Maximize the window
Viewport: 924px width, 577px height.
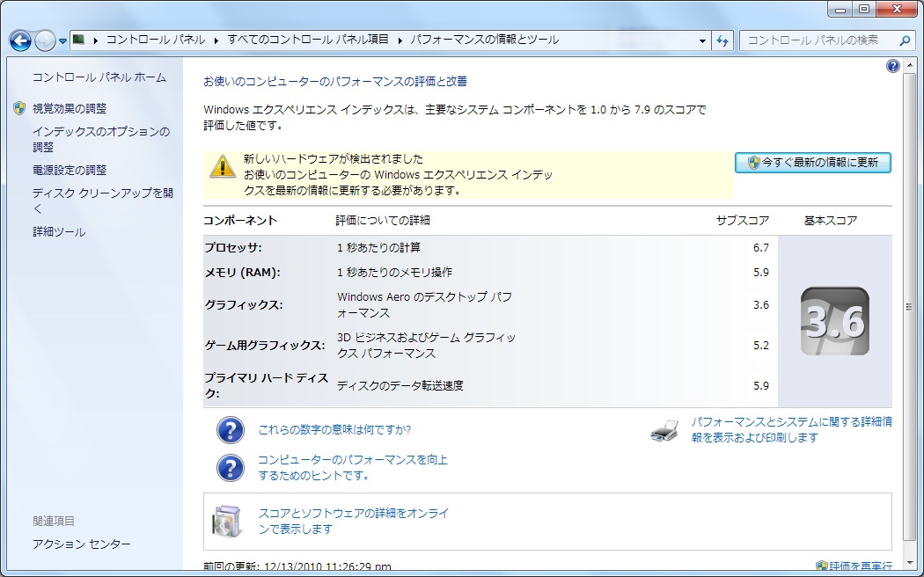pos(864,8)
